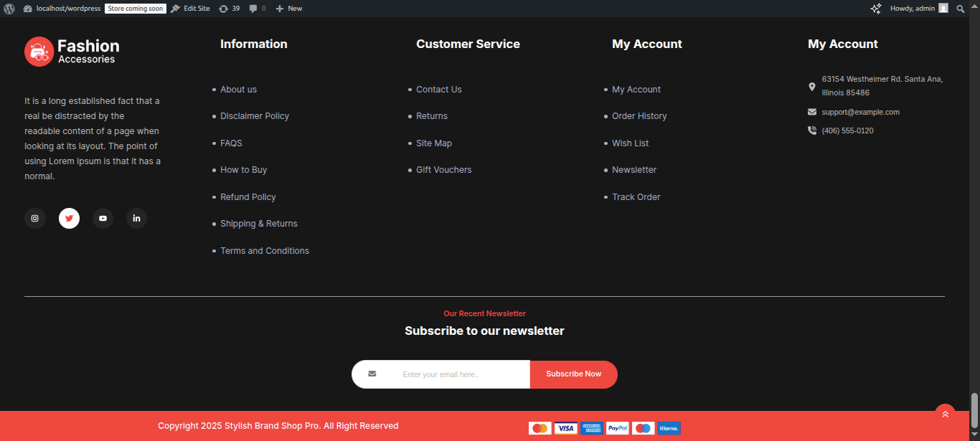
Task: Click the location pin icon
Action: point(812,86)
